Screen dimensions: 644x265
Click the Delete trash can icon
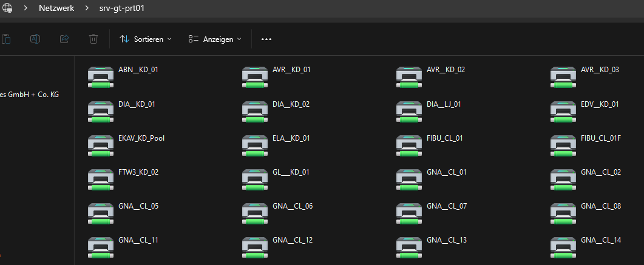93,39
